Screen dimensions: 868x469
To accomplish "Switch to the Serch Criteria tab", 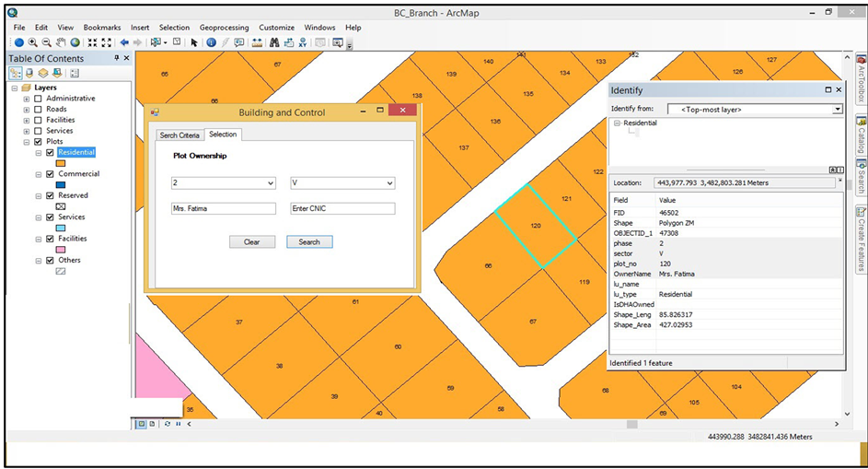I will click(x=179, y=135).
